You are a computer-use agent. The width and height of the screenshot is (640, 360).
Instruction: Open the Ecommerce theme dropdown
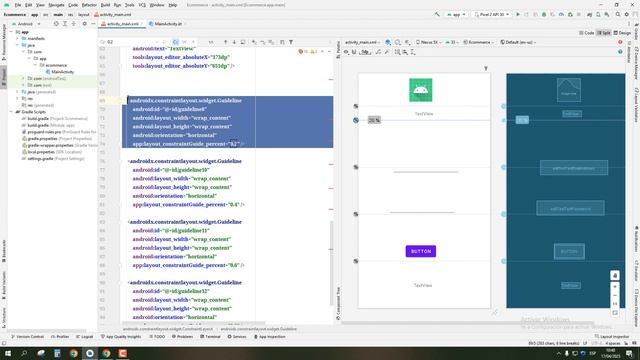[479, 42]
